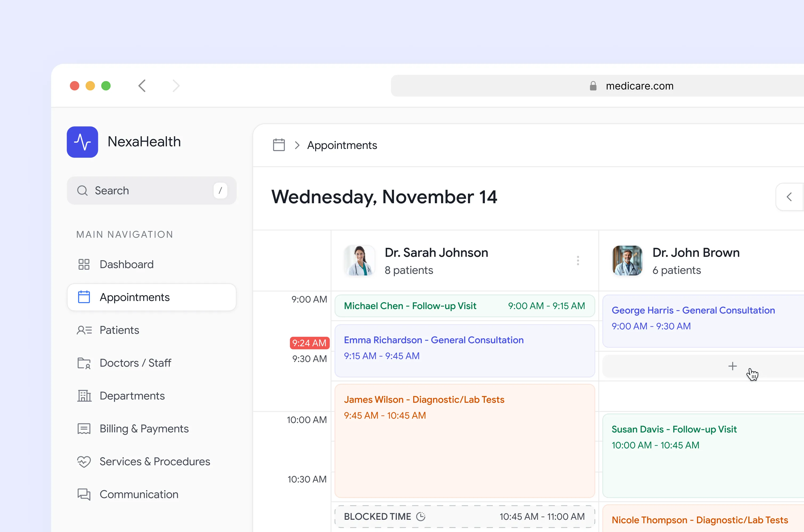This screenshot has width=804, height=532.
Task: Click the clock icon on Blocked Time
Action: point(421,516)
